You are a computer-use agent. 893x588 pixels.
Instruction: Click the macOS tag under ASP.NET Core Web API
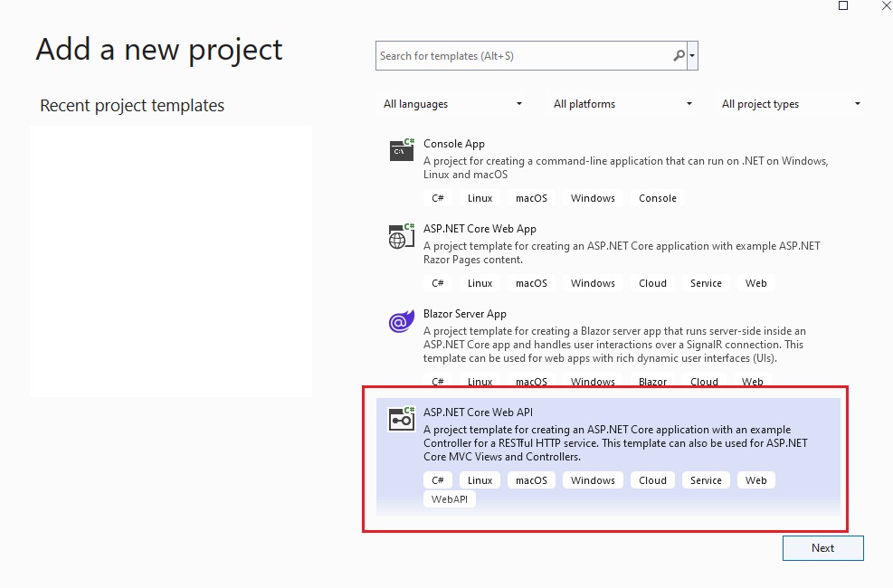[x=531, y=480]
